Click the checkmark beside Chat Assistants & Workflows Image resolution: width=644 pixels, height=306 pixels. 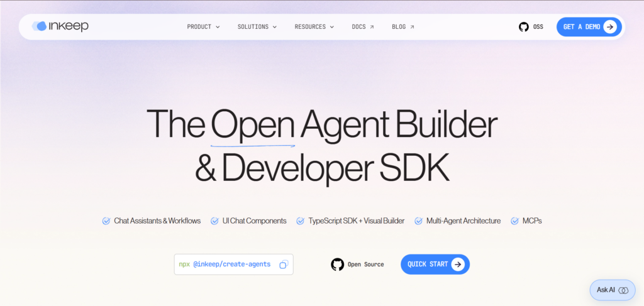[x=106, y=221]
